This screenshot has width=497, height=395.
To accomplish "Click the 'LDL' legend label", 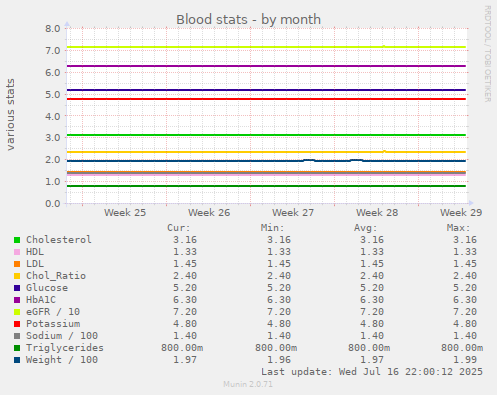I will (x=35, y=264).
